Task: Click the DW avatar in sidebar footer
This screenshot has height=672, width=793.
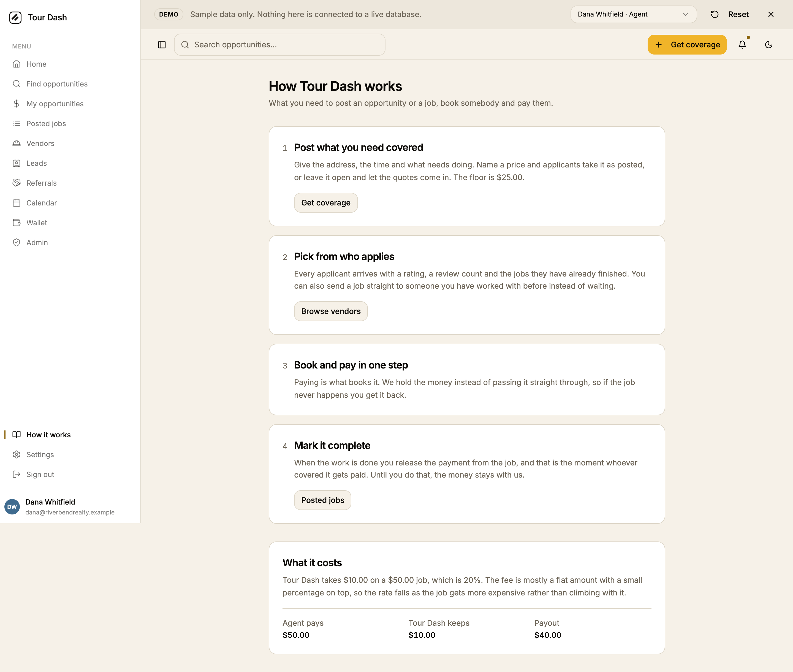Action: pyautogui.click(x=12, y=507)
